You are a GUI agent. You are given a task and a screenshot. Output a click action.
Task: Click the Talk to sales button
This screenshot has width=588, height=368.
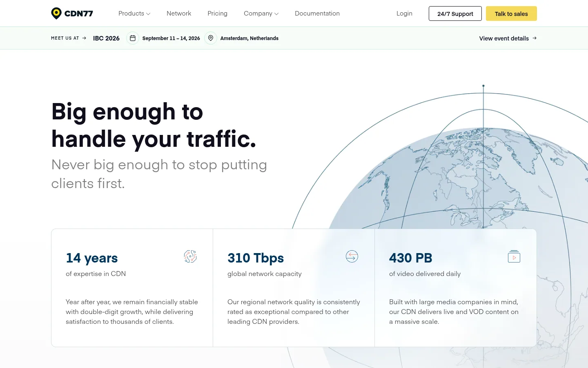[x=511, y=13]
